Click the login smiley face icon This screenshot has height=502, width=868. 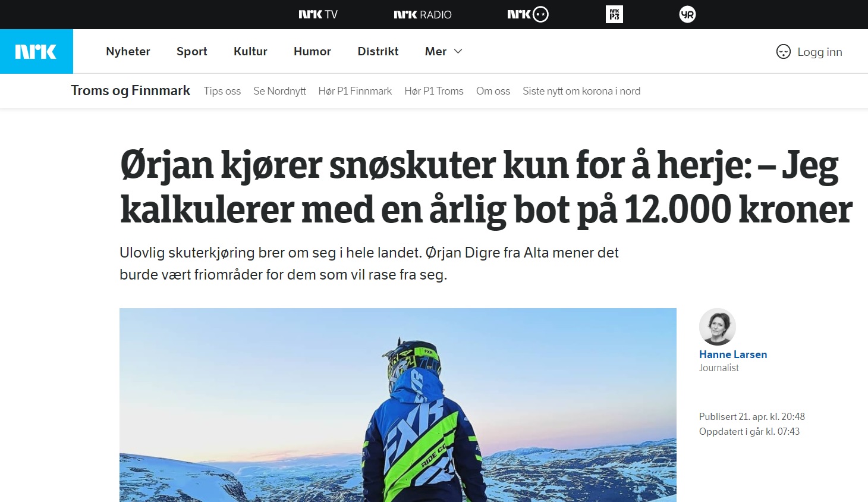pos(784,52)
